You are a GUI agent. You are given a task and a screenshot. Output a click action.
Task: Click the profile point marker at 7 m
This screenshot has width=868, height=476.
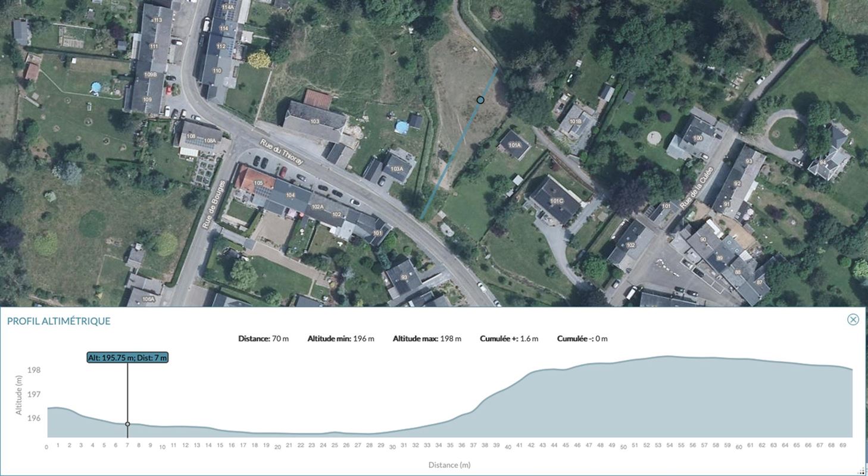pyautogui.click(x=127, y=424)
